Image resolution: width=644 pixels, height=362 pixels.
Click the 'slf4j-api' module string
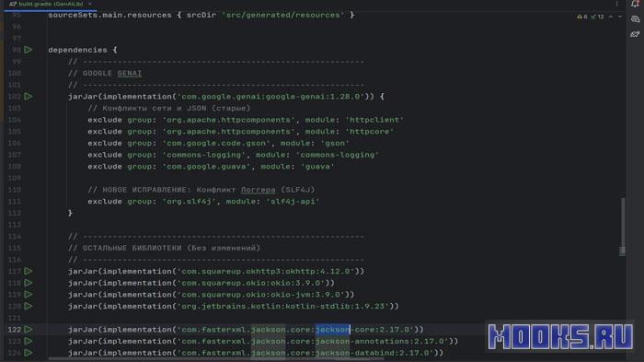coord(293,201)
